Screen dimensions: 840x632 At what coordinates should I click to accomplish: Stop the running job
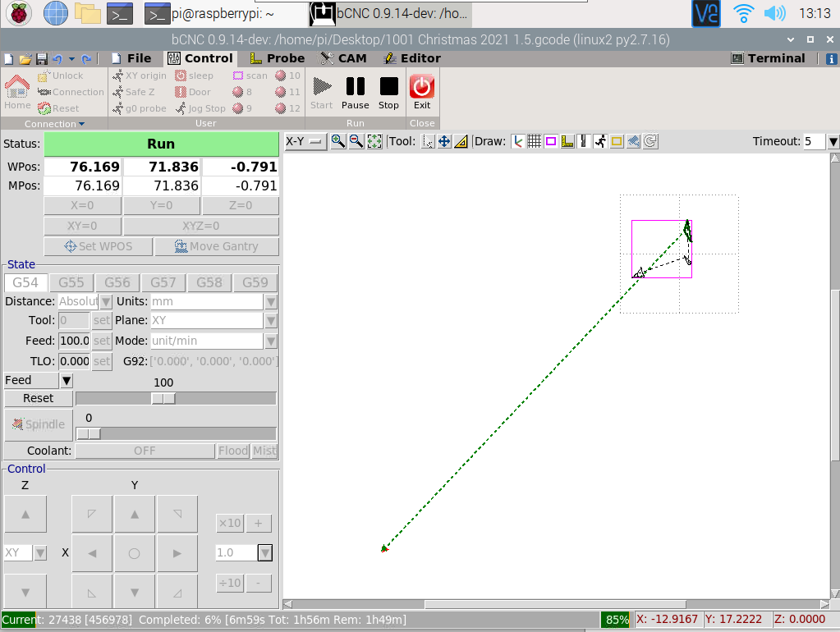(388, 93)
